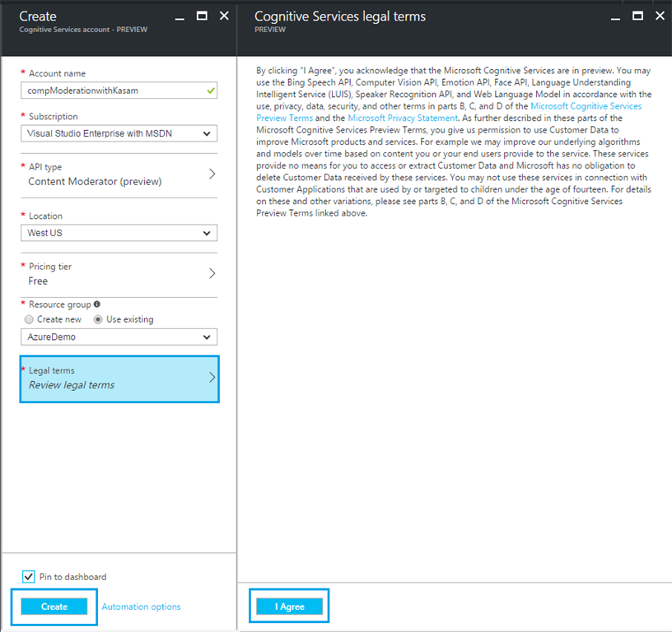Select the Use existing radio button
672x632 pixels.
[98, 319]
